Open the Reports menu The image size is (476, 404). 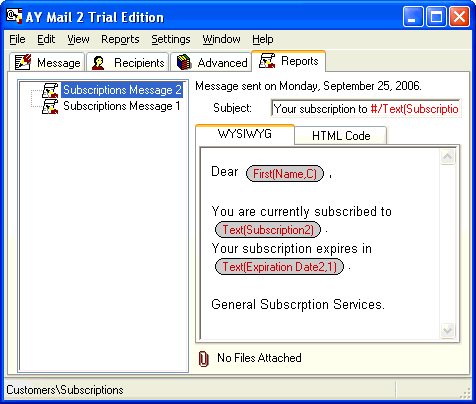coord(120,39)
